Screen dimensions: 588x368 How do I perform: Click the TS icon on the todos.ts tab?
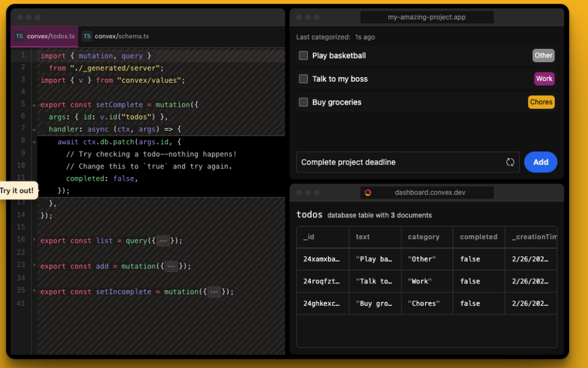(20, 36)
